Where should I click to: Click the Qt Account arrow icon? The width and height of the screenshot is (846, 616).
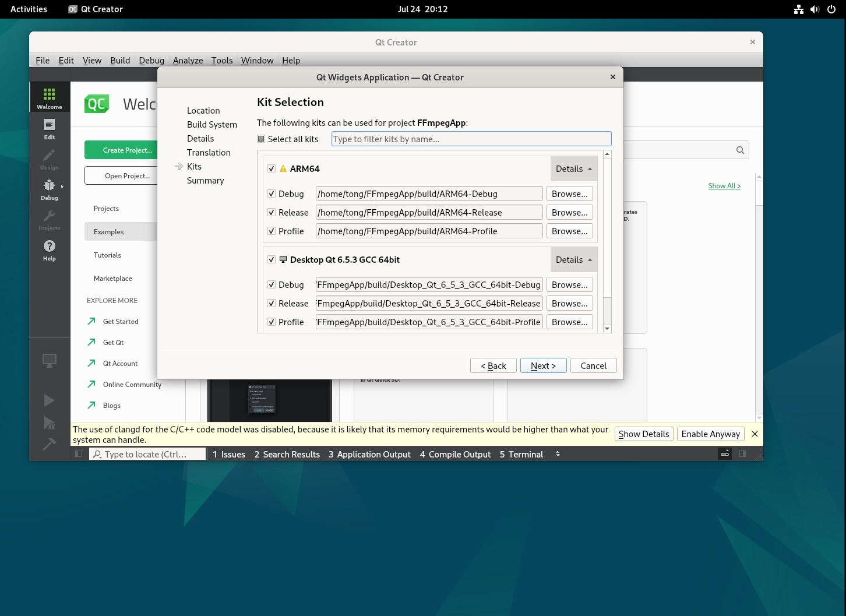(x=91, y=363)
